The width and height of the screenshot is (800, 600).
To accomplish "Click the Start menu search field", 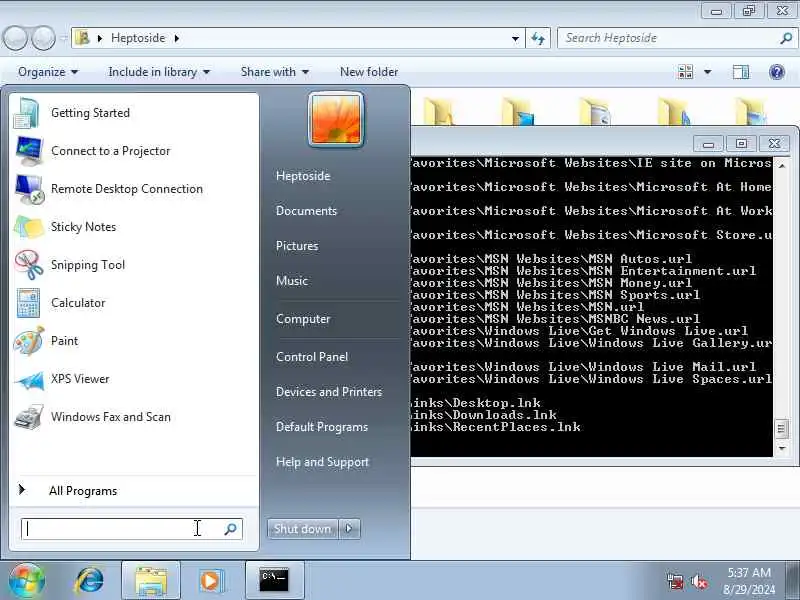I will point(132,529).
